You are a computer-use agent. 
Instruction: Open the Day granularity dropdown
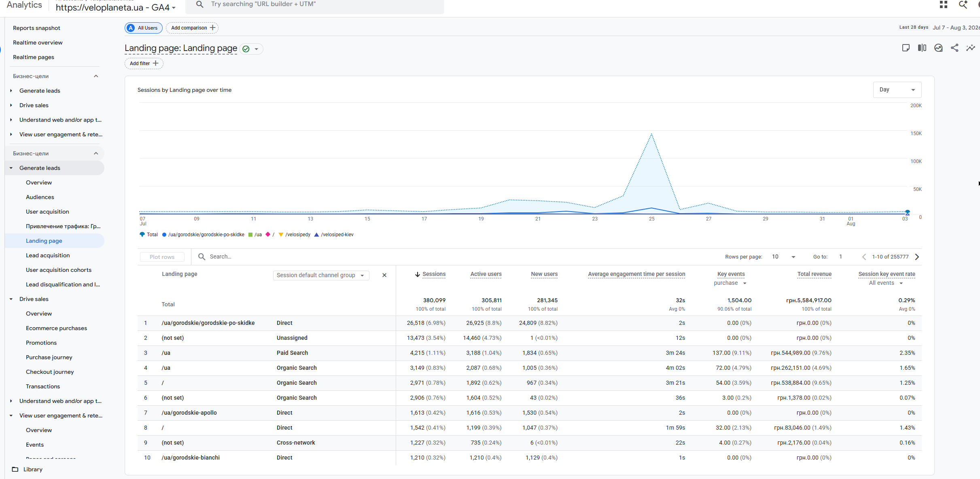click(897, 90)
